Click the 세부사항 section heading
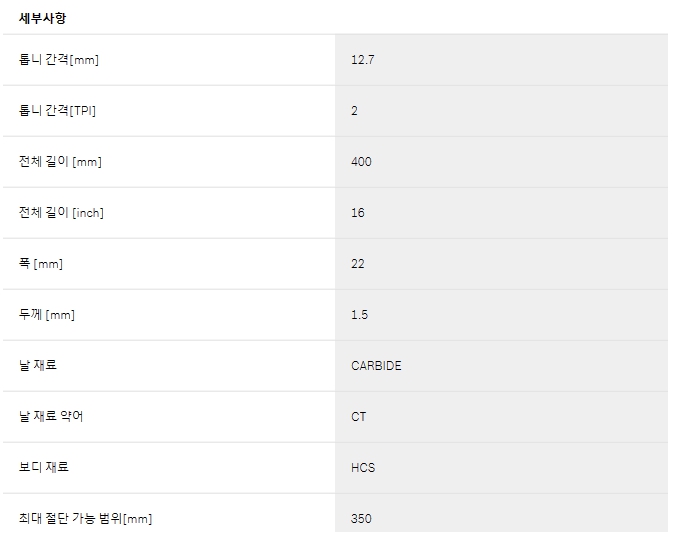 (x=42, y=18)
